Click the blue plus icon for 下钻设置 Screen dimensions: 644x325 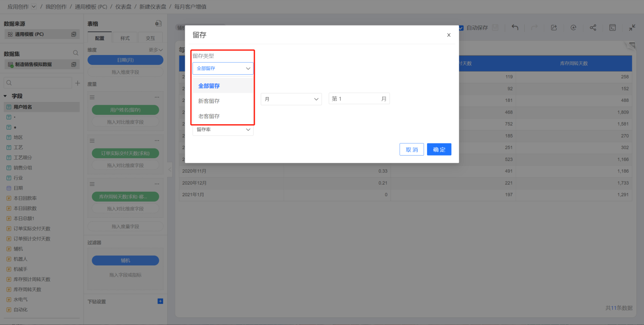[161, 301]
